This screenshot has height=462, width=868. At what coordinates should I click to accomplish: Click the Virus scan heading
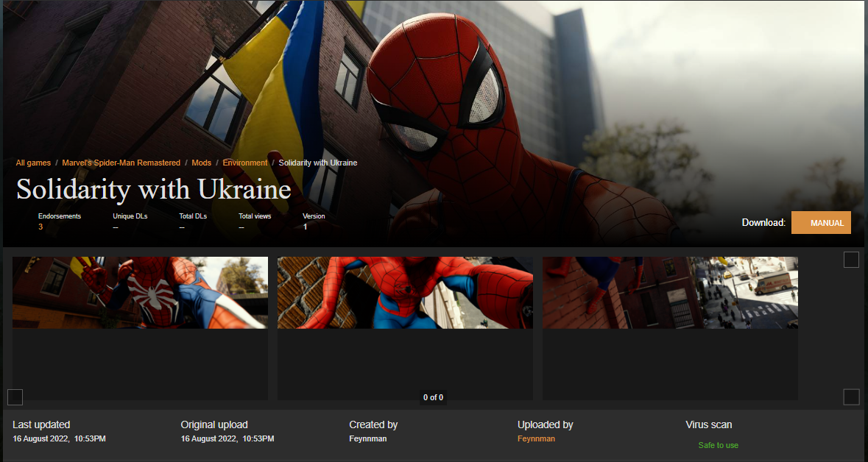coord(708,425)
